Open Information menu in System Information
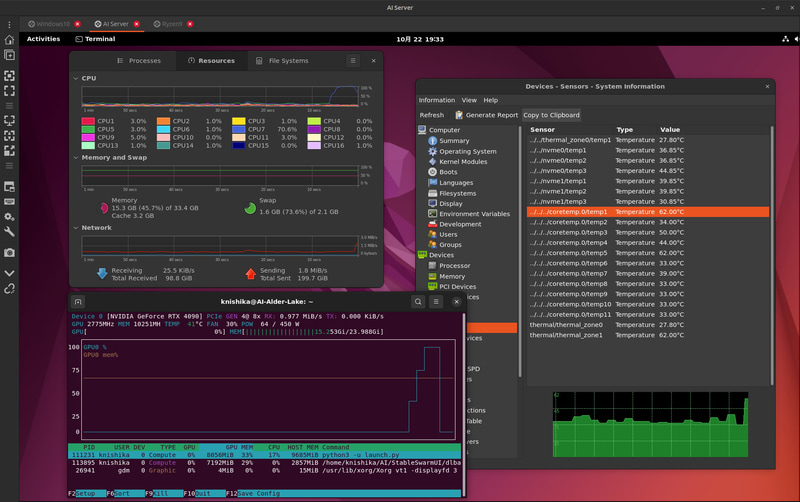 tap(437, 101)
